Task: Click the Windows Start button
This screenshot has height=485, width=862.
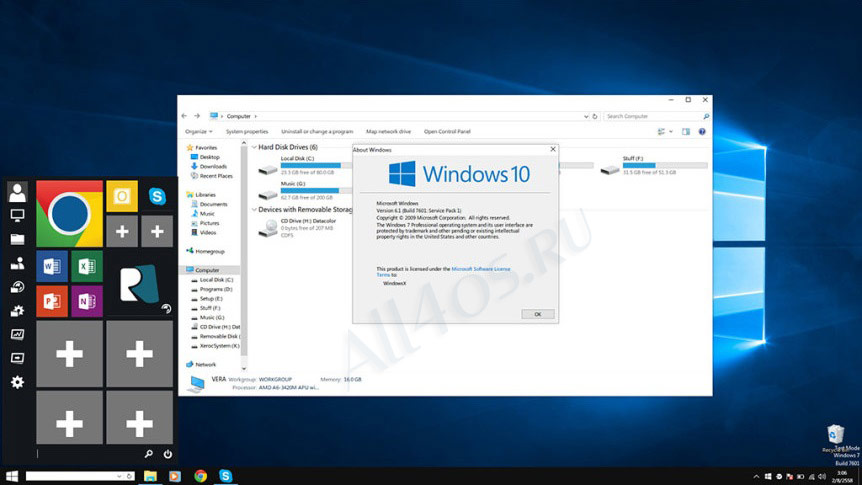Action: [12, 476]
